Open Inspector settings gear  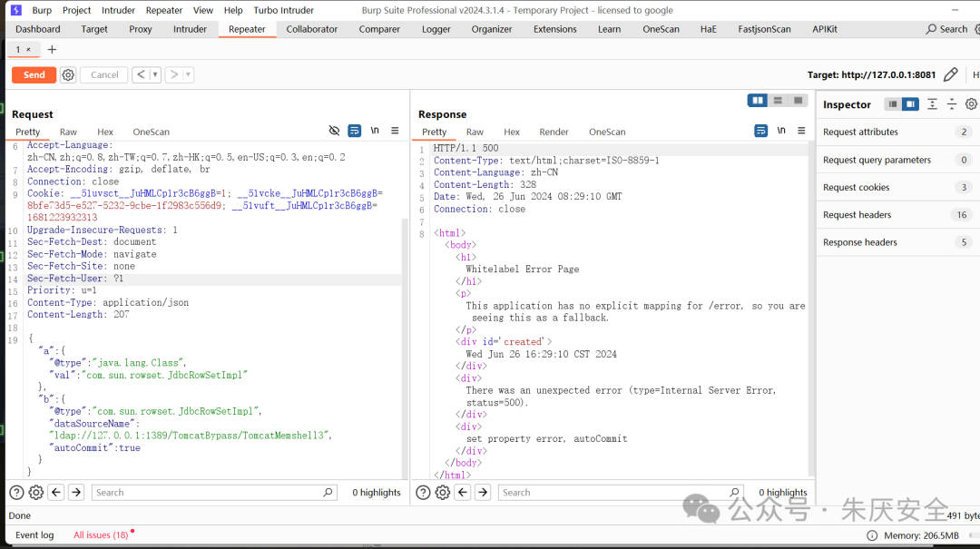click(971, 104)
